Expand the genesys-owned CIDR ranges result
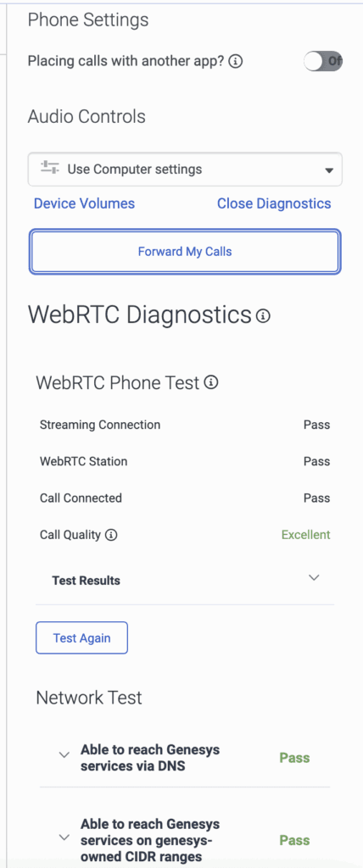The image size is (363, 868). [x=64, y=837]
